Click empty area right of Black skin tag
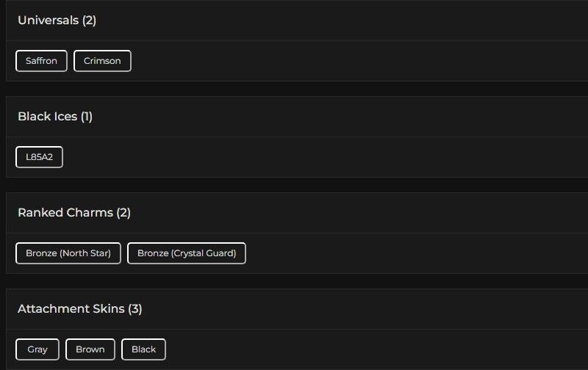This screenshot has height=370, width=588. (x=367, y=349)
